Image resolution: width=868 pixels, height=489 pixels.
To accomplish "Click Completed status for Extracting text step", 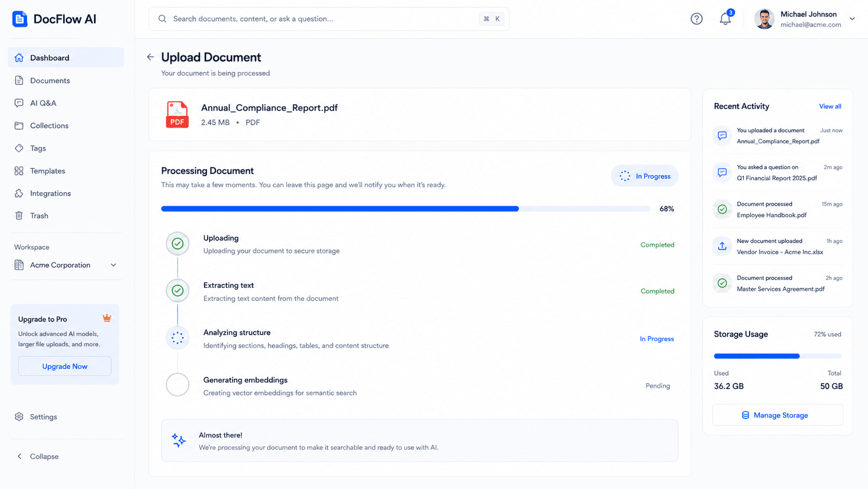I will tap(657, 291).
